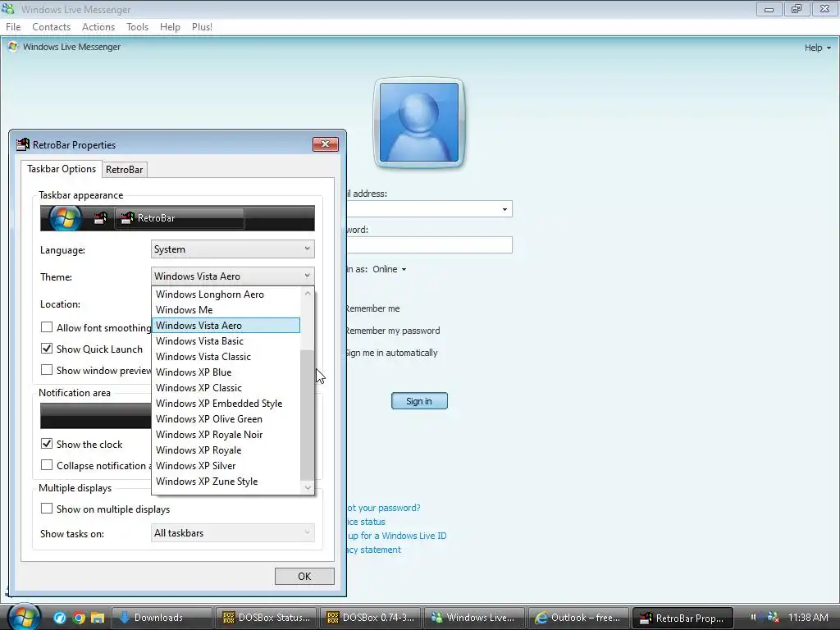Open the forgot your password link

[x=384, y=507]
